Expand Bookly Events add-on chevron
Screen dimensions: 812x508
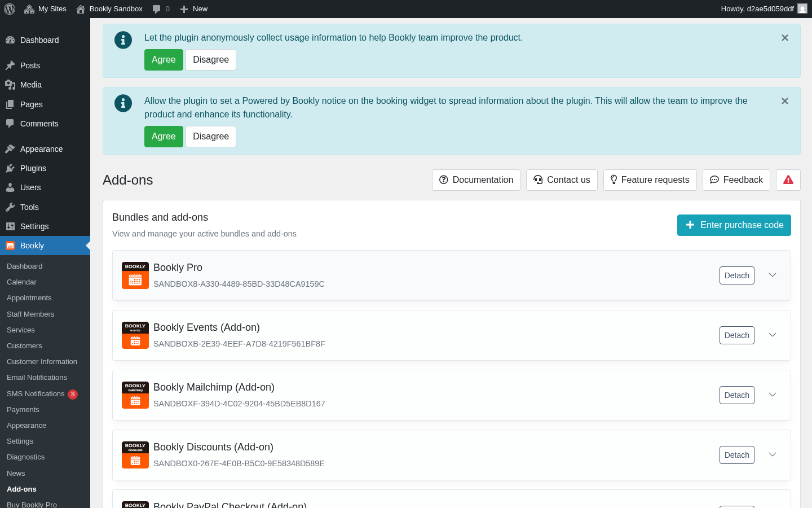tap(773, 335)
